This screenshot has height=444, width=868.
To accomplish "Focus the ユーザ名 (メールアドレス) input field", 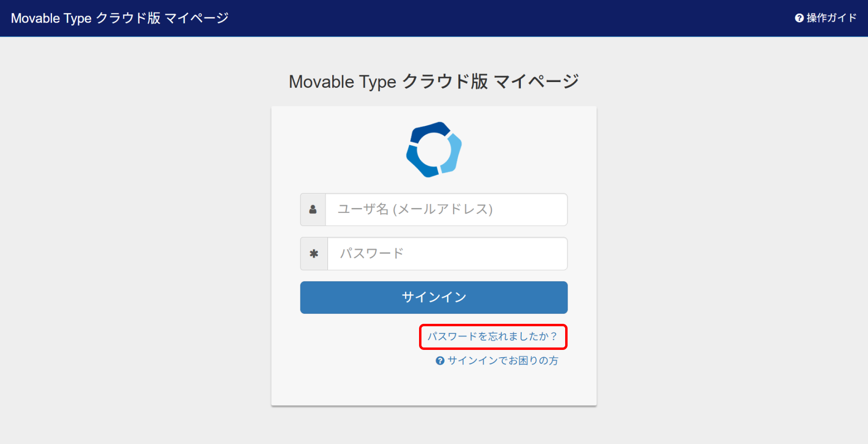I will tap(446, 209).
